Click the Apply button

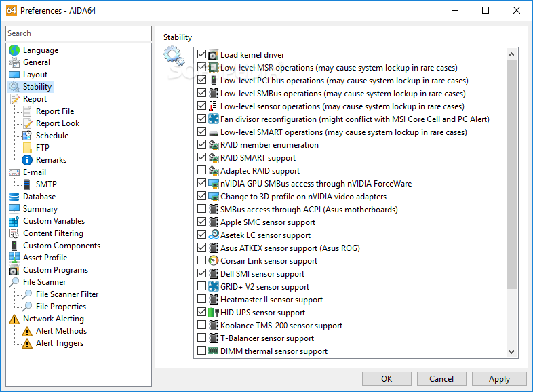(x=499, y=378)
